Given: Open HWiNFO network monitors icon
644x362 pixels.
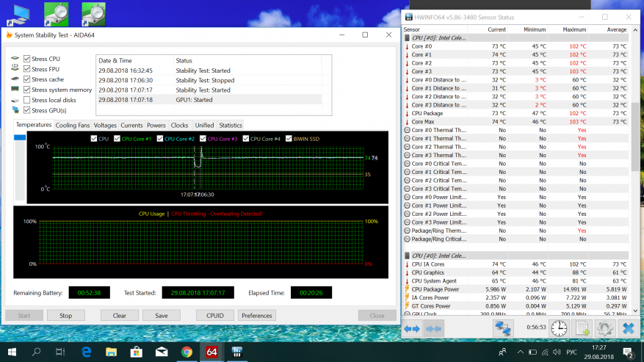Looking at the screenshot, I should coord(503,328).
